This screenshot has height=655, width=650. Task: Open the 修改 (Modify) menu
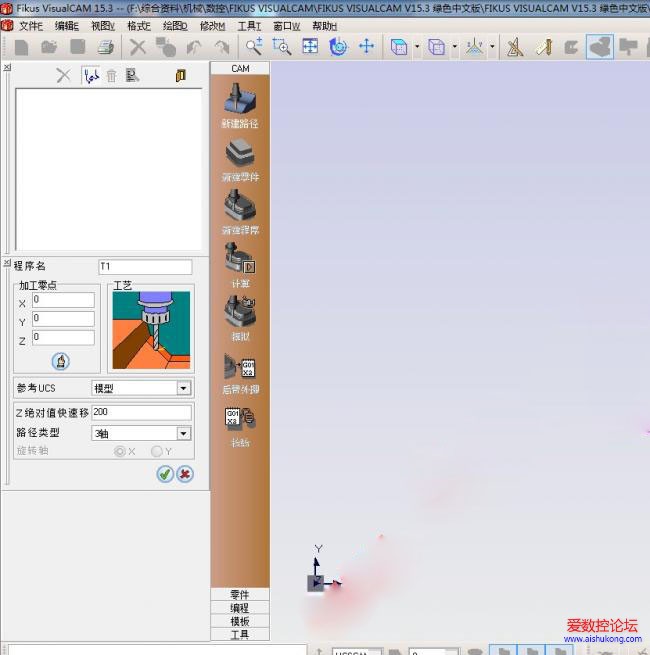tap(212, 26)
